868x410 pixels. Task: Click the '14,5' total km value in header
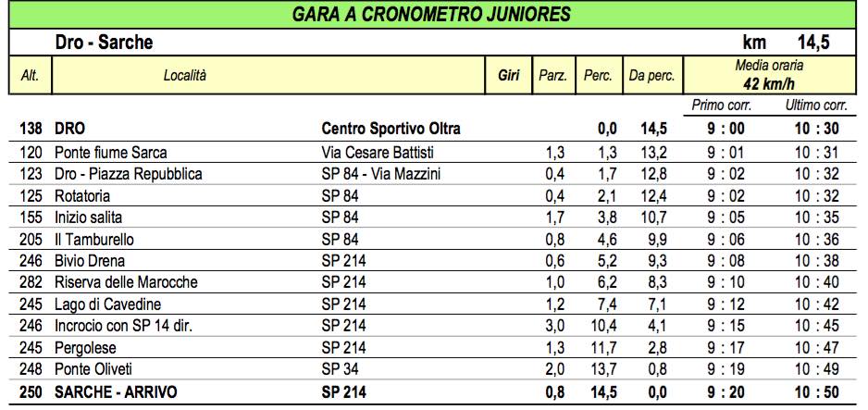pos(813,43)
